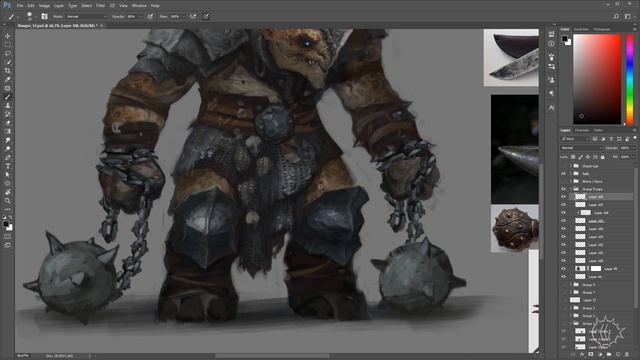Viewport: 640px width, 360px height.
Task: Click the spiked mace reference image
Action: 514,228
